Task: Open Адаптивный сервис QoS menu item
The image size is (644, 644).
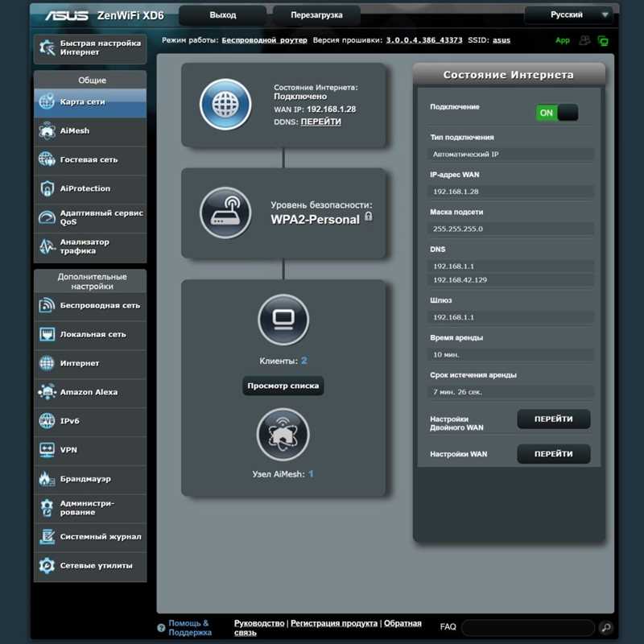Action: [x=90, y=217]
